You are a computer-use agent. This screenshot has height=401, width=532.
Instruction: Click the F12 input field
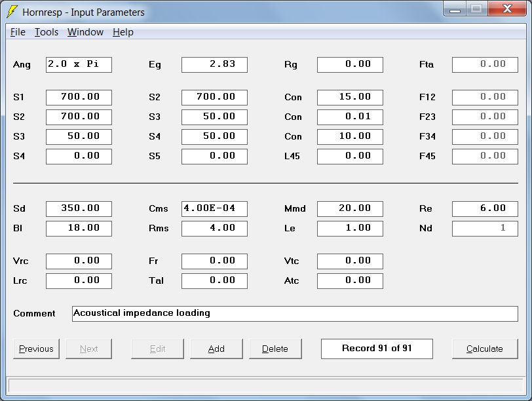(485, 98)
